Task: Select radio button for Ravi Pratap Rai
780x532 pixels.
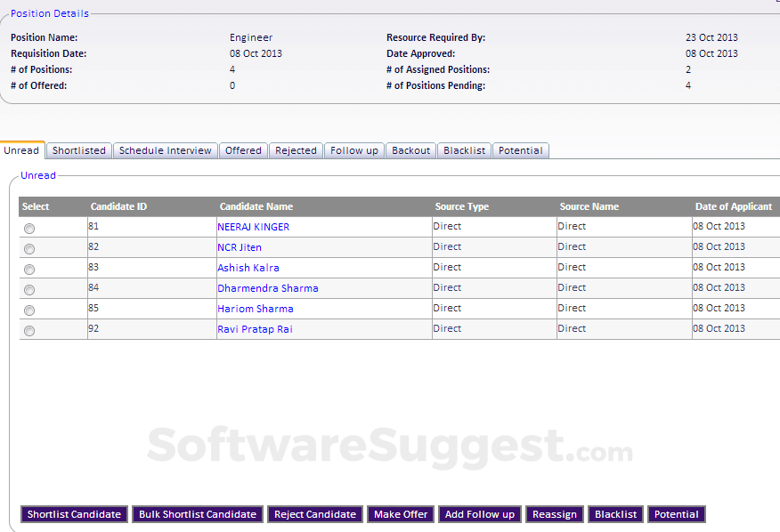Action: tap(29, 331)
